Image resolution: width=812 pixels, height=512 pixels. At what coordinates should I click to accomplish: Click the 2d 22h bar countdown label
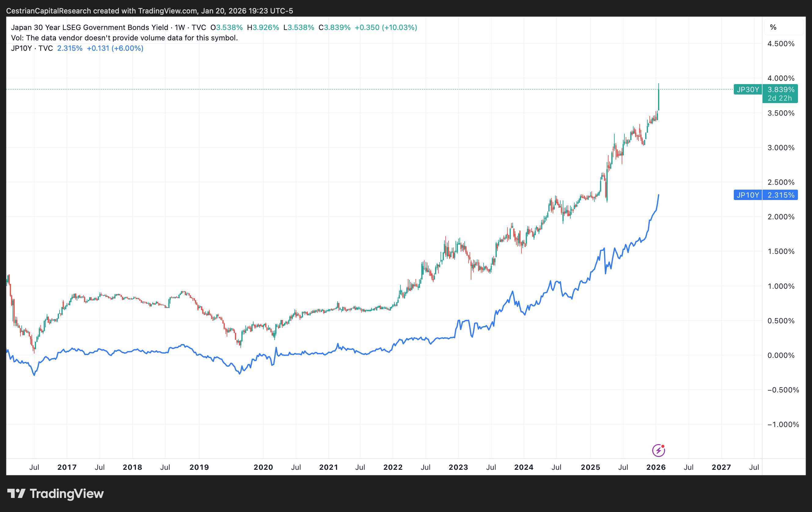[x=779, y=98]
